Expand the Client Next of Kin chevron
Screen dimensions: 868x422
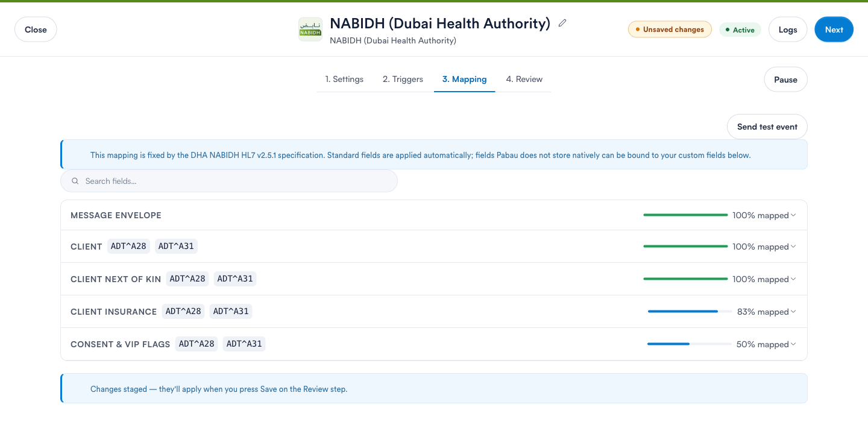(x=793, y=279)
